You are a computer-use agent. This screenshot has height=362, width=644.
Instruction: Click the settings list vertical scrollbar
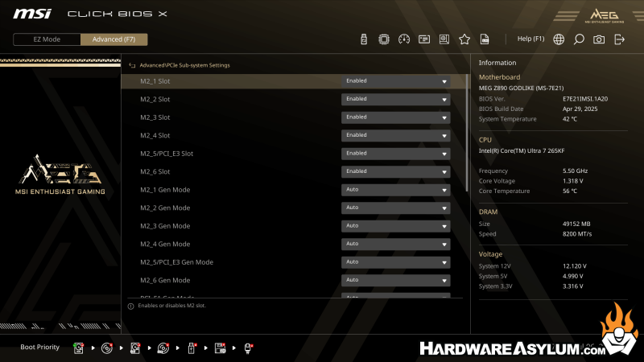pyautogui.click(x=467, y=133)
